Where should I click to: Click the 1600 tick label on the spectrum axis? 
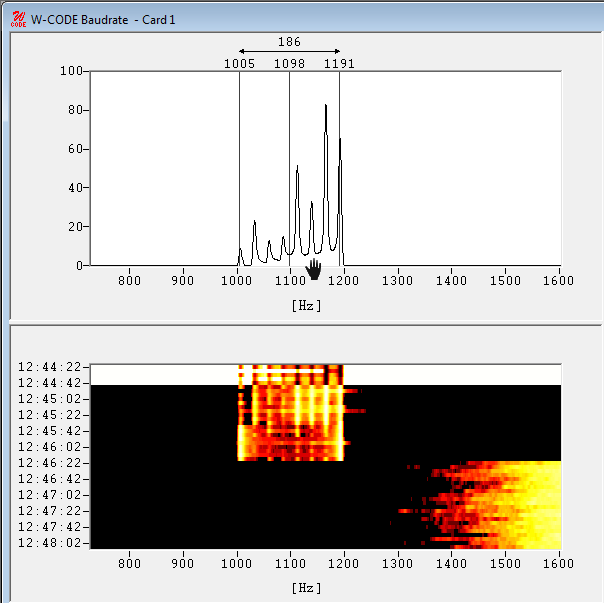coord(559,281)
